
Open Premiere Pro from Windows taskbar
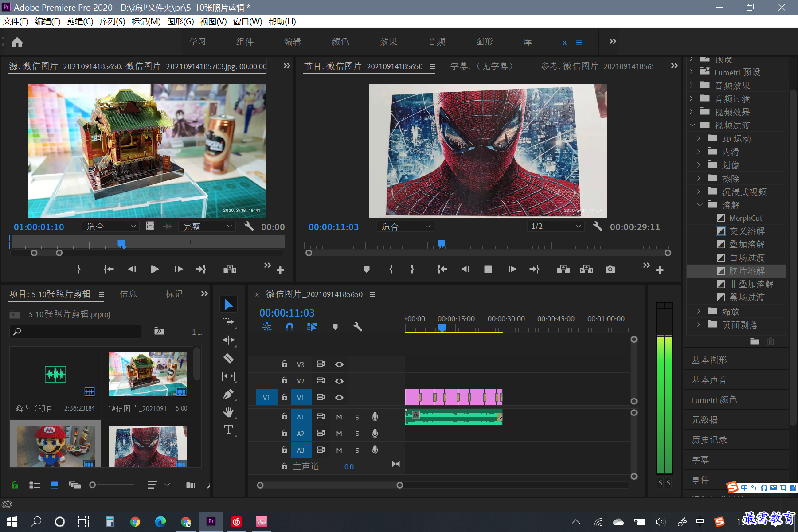pyautogui.click(x=211, y=521)
